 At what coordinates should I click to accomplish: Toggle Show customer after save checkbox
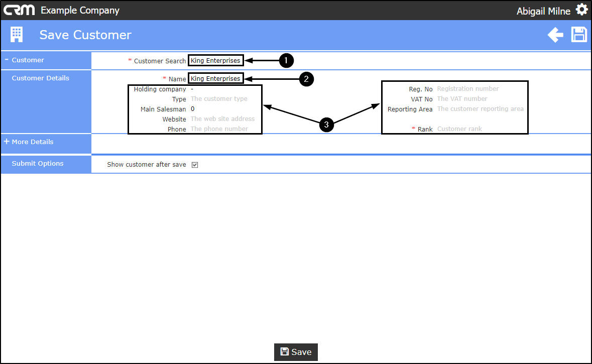195,165
